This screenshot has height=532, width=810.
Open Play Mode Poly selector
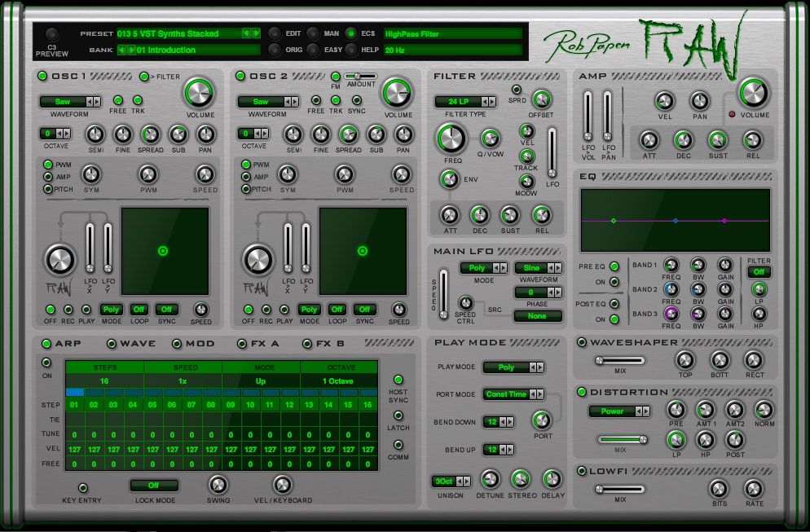514,367
